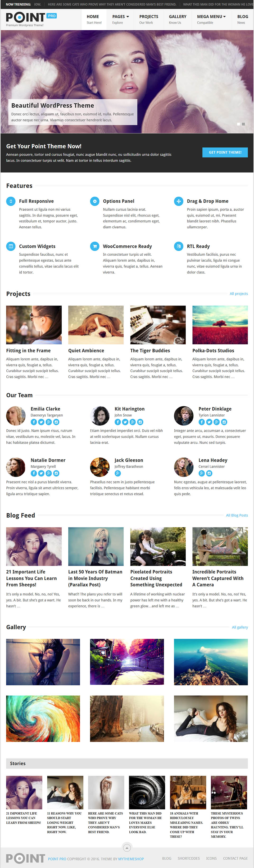Click the Get Point Theme button
The image size is (254, 868).
click(225, 152)
